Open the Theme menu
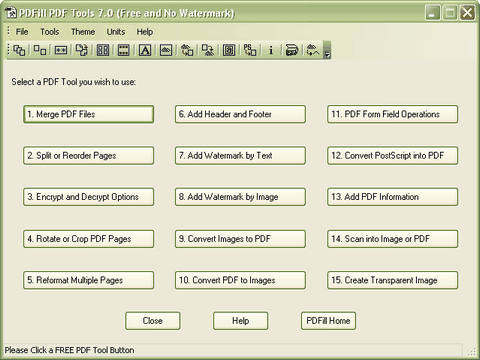Screen dimensions: 480x360 click(83, 32)
